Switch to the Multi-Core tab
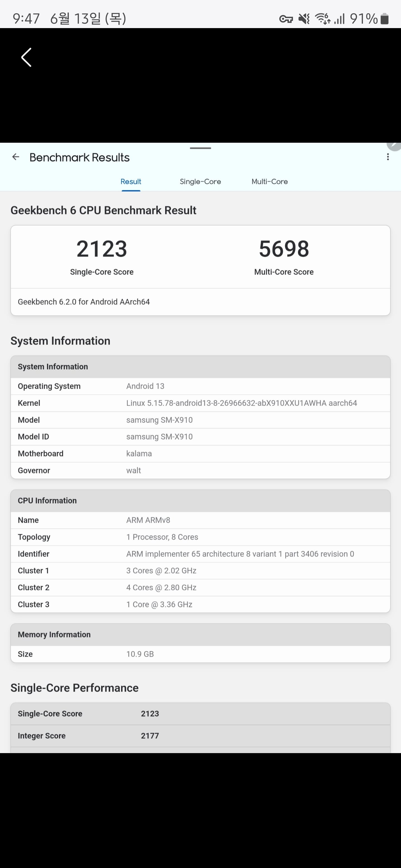Screen dimensions: 401x868 click(x=270, y=182)
